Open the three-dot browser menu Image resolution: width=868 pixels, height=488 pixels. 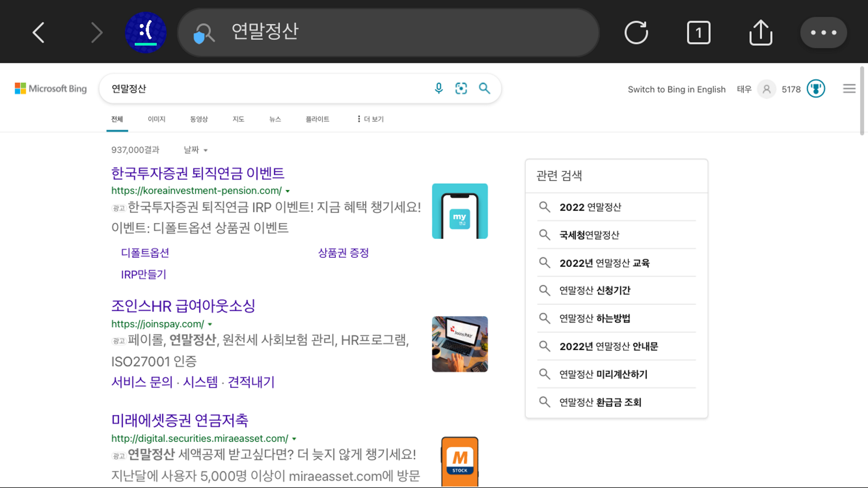pyautogui.click(x=823, y=33)
